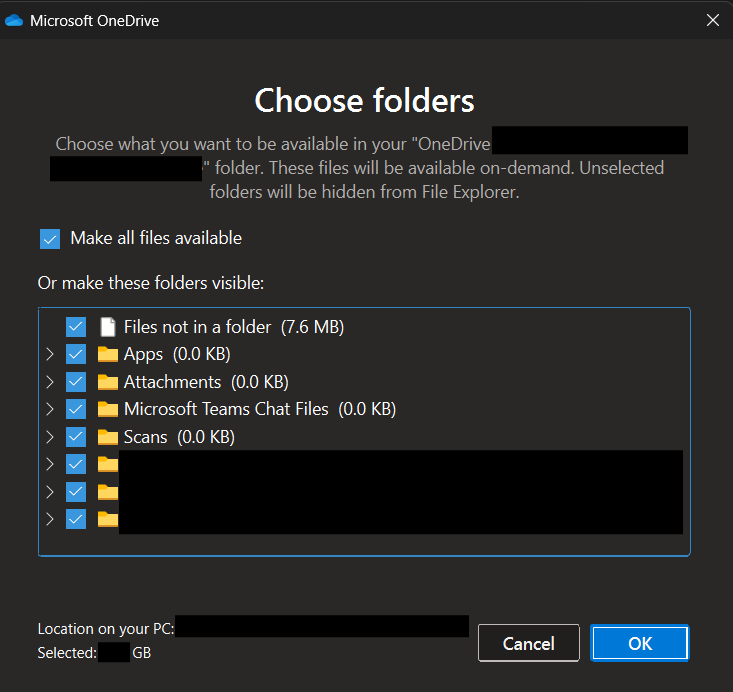Confirm selection with the OK button

640,643
